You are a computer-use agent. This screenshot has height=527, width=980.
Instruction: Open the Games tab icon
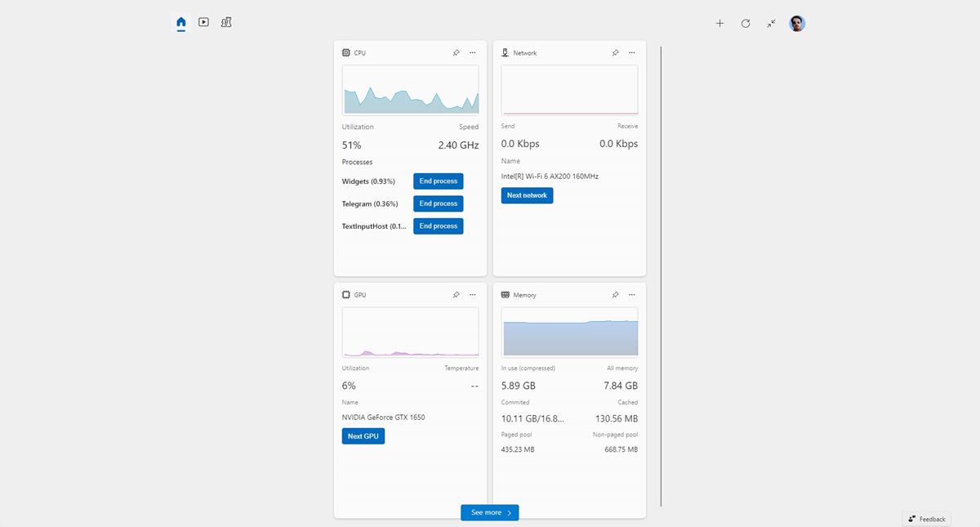coord(226,23)
